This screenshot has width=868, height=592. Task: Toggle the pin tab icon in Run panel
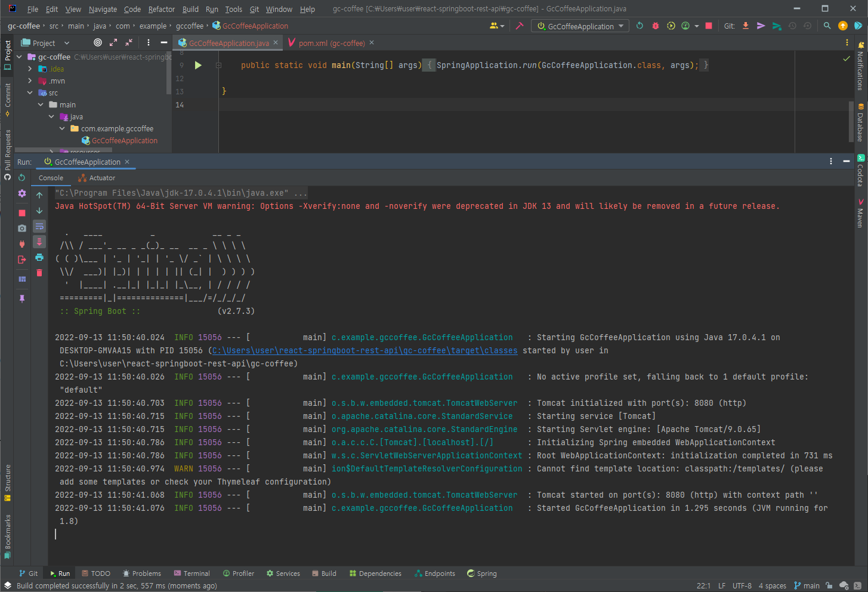click(22, 298)
